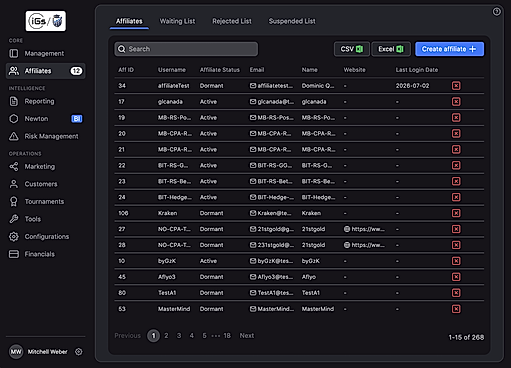
Task: Open the Rejected List tab
Action: [232, 21]
